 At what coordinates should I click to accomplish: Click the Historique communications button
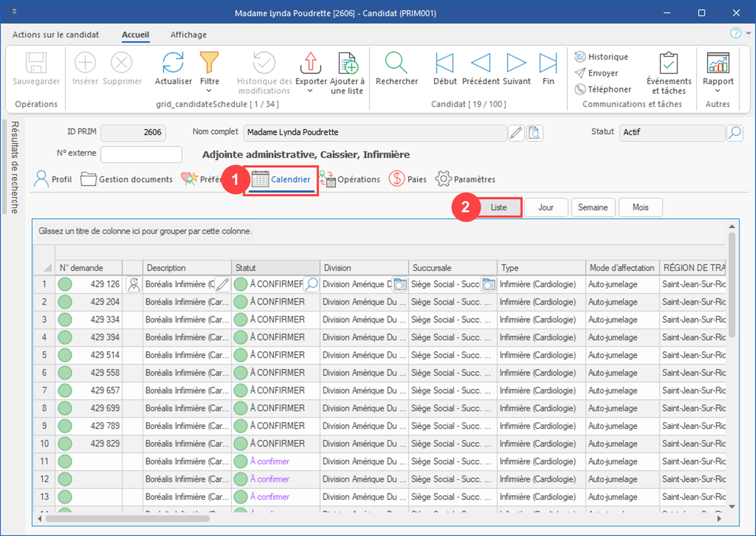pos(601,57)
